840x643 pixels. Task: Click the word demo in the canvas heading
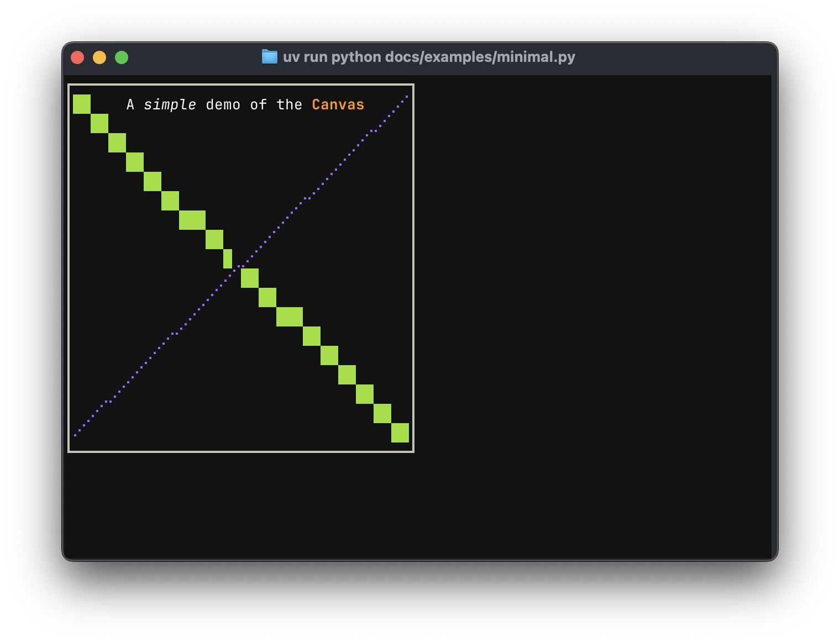pos(223,104)
